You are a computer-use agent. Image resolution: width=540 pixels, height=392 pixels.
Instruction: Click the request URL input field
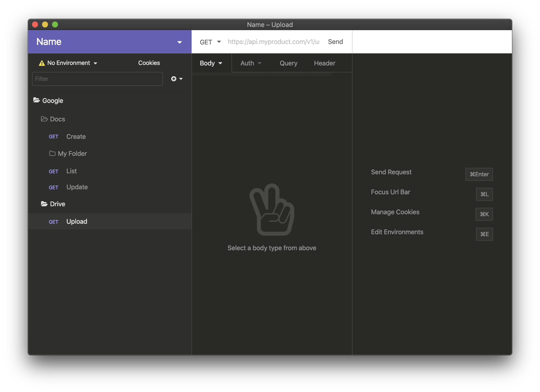272,42
